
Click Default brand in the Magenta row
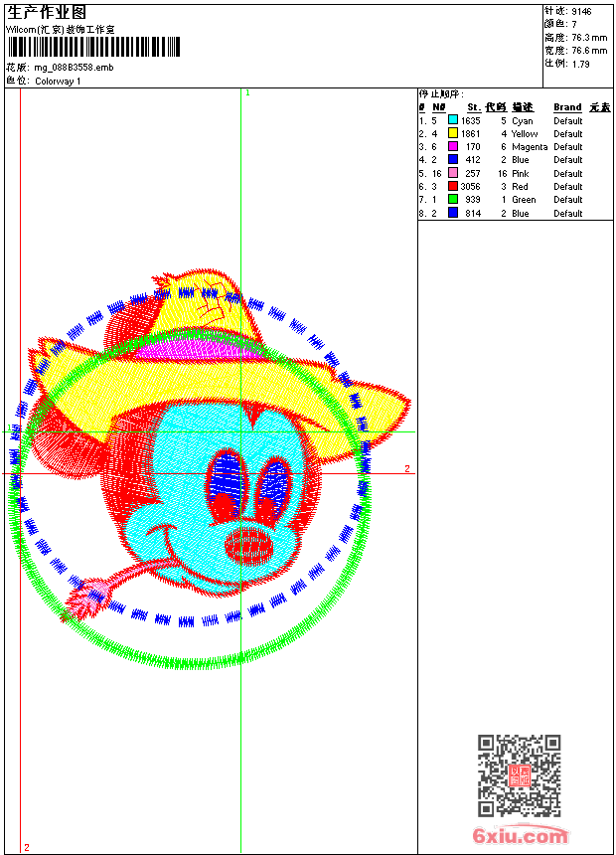coord(568,147)
